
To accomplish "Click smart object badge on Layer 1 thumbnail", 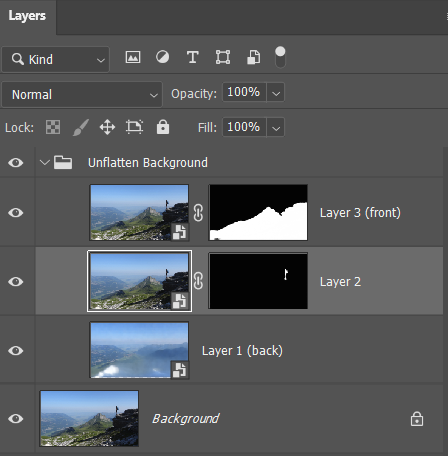I will [180, 370].
